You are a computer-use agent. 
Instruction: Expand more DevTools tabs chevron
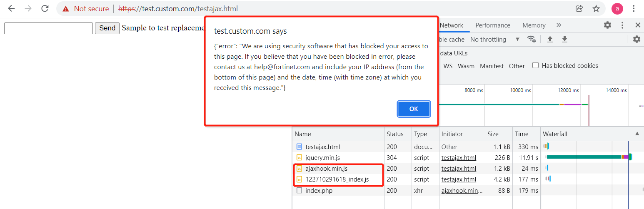tap(559, 25)
